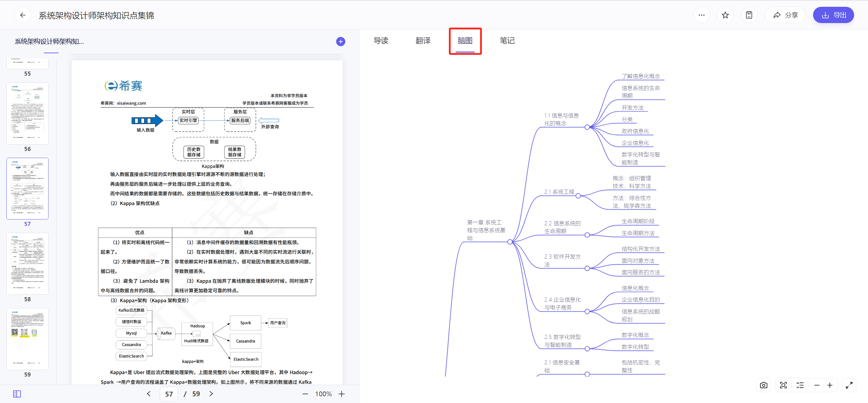
Task: Go to the previous page arrow
Action: pyautogui.click(x=149, y=394)
